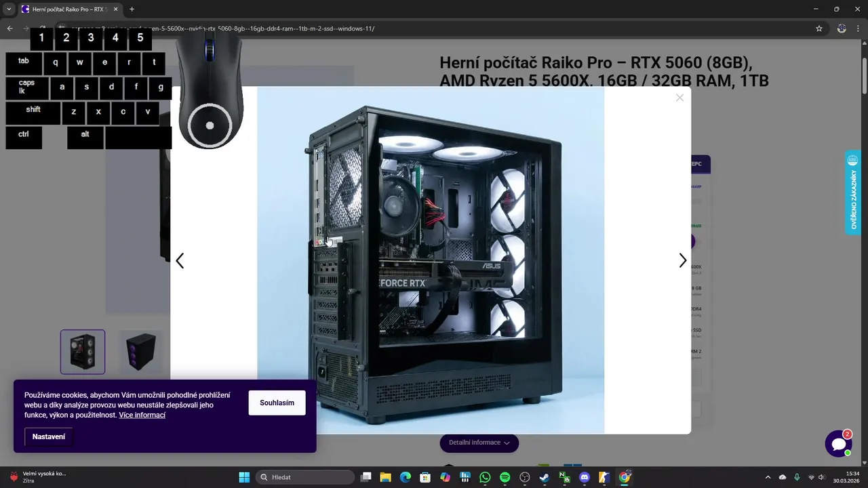The height and width of the screenshot is (488, 868).
Task: Open cookie settings via Nastavení
Action: point(49,436)
